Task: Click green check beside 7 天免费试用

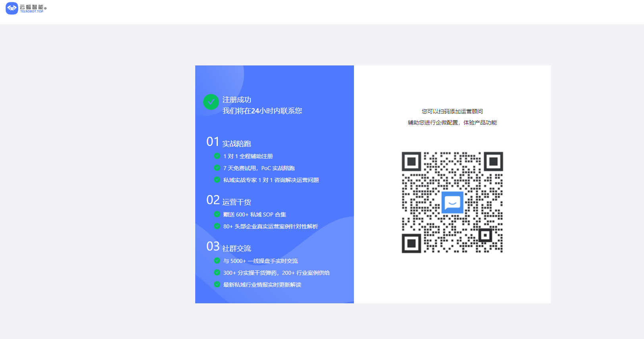Action: 217,168
